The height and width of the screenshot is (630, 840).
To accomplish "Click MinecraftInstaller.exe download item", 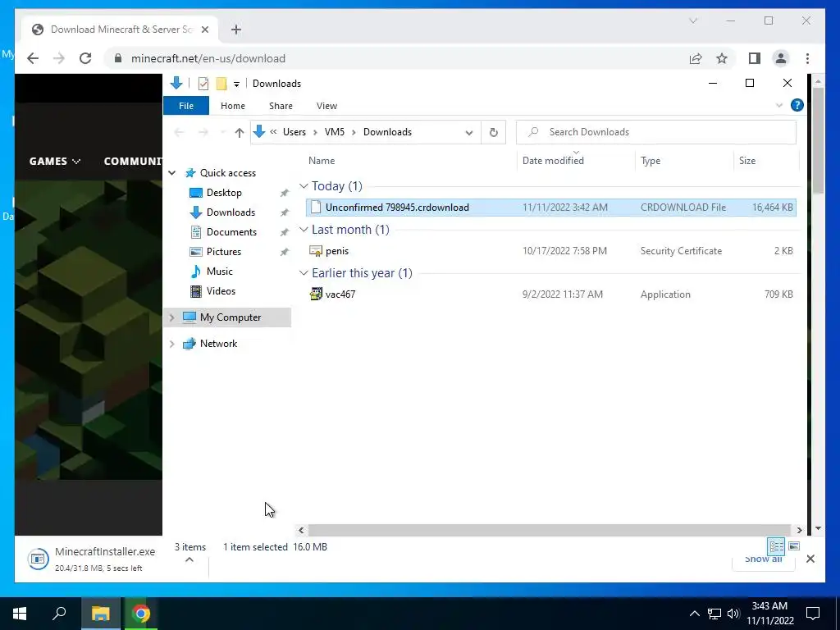I will point(92,559).
